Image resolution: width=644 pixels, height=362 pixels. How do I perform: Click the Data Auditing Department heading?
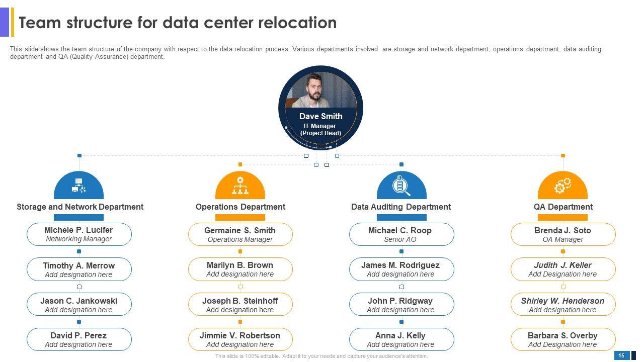(401, 207)
